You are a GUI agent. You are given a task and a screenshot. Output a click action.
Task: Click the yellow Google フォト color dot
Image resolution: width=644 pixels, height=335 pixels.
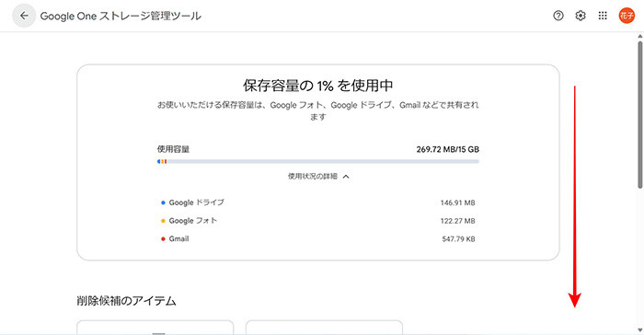[163, 221]
